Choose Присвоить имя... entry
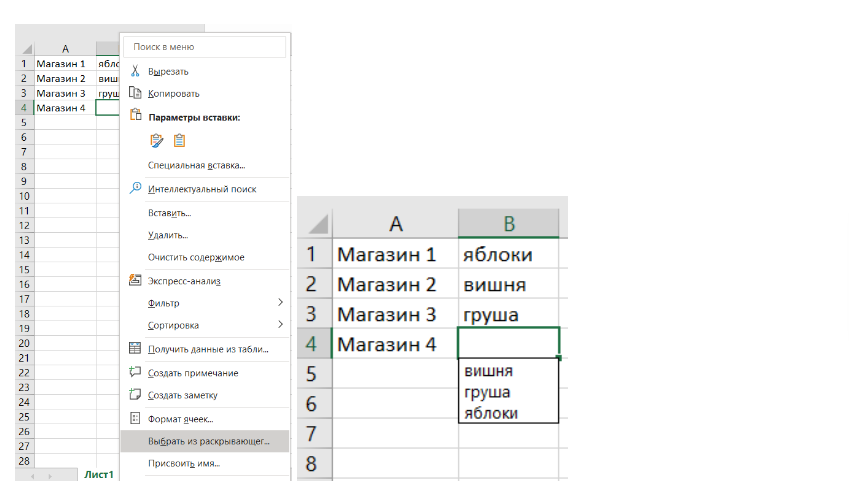 [184, 464]
